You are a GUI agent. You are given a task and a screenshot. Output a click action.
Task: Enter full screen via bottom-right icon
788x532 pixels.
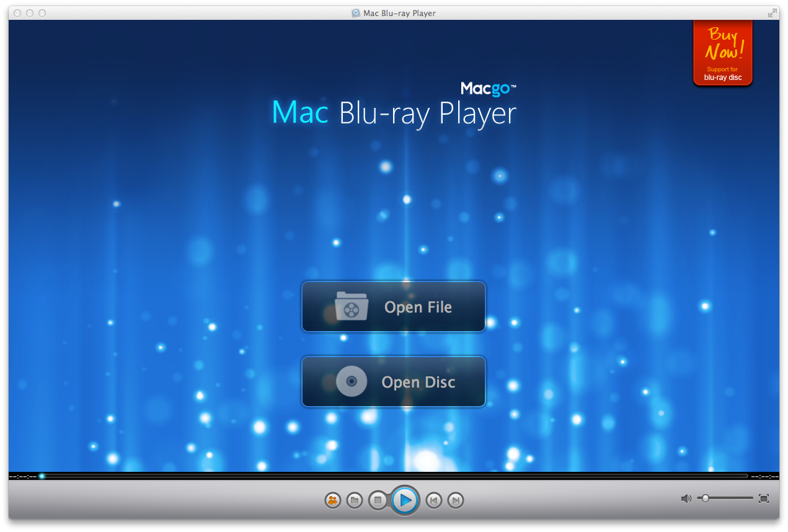[764, 499]
